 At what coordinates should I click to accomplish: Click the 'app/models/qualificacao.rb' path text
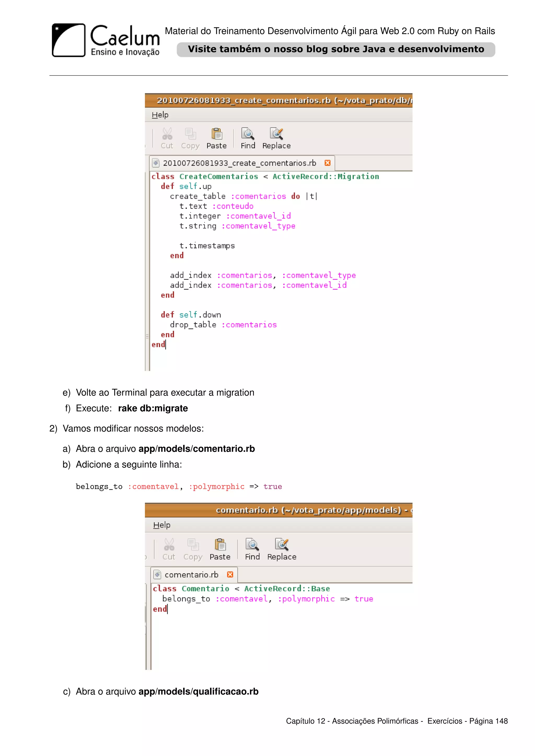(x=199, y=692)
